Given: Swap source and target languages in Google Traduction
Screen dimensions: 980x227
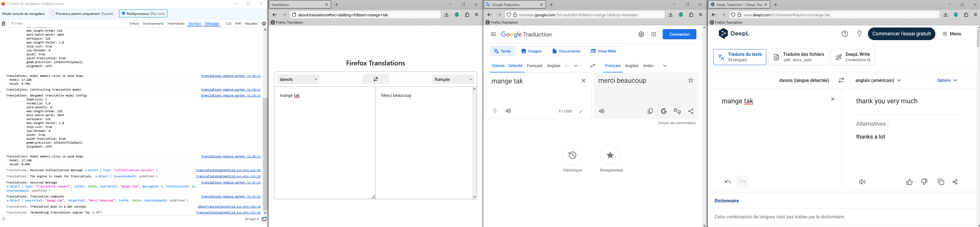Looking at the screenshot, I should [593, 66].
